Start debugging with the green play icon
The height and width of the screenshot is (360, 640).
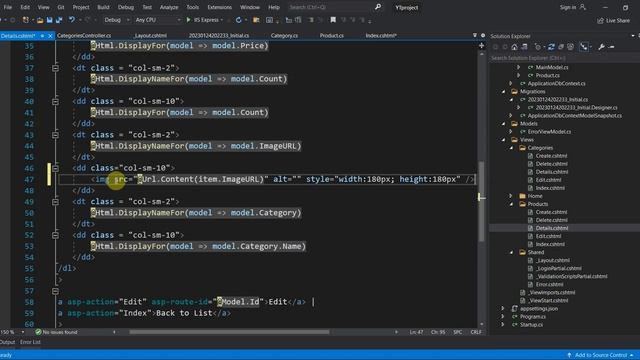pyautogui.click(x=188, y=20)
